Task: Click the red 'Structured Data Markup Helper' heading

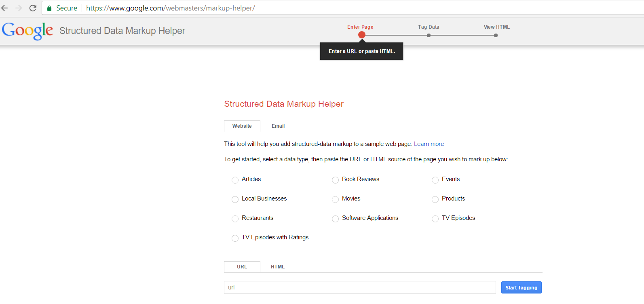Action: point(284,104)
